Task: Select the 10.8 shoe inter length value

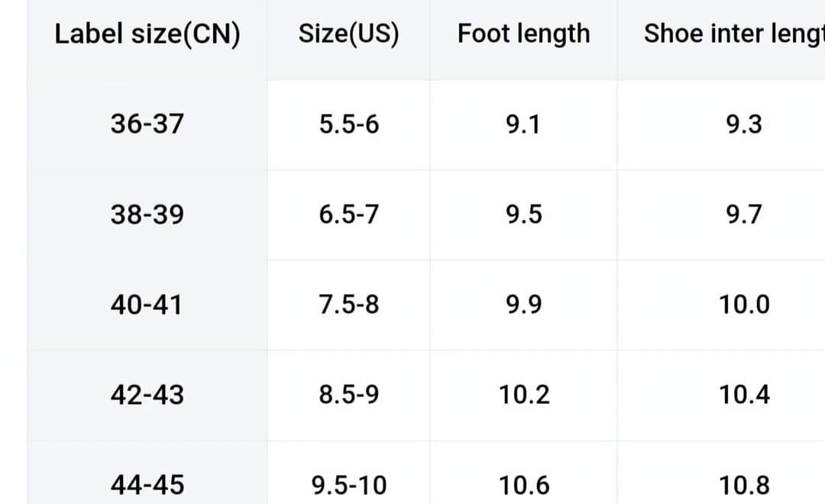Action: click(744, 484)
